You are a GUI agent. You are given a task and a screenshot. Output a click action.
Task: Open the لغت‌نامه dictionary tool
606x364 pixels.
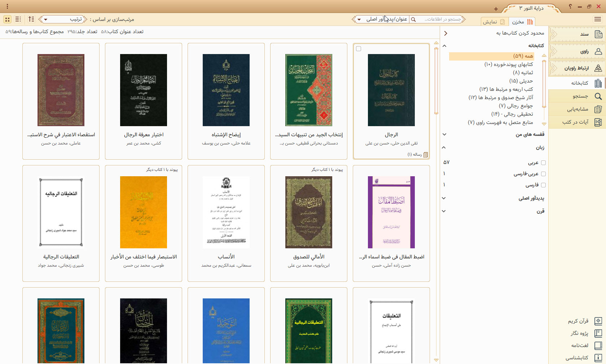[x=586, y=346]
